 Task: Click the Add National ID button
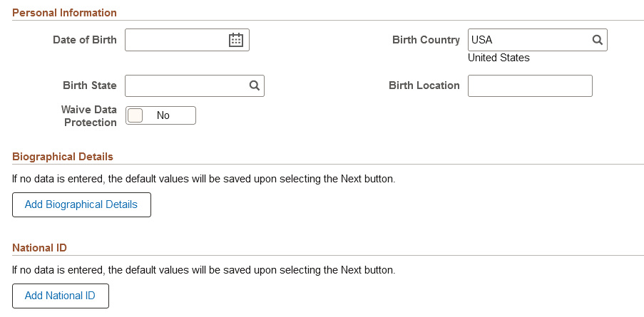point(61,296)
